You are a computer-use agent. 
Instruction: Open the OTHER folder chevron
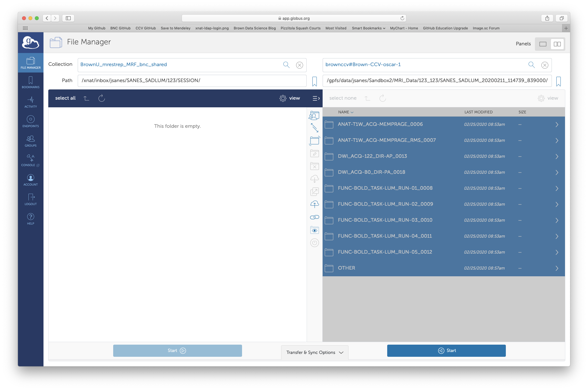pyautogui.click(x=557, y=268)
